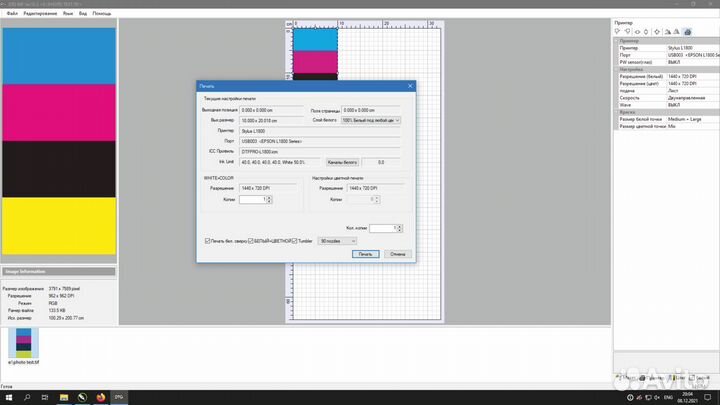Increase 'Кол. копий' value with spinner arrow
The image size is (720, 405).
(x=399, y=226)
